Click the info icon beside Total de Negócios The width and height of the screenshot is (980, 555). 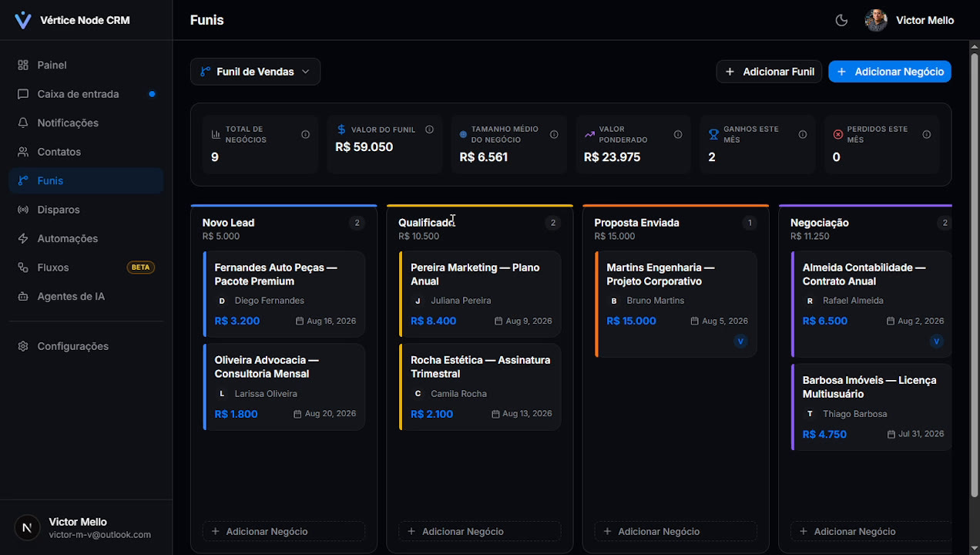point(305,134)
